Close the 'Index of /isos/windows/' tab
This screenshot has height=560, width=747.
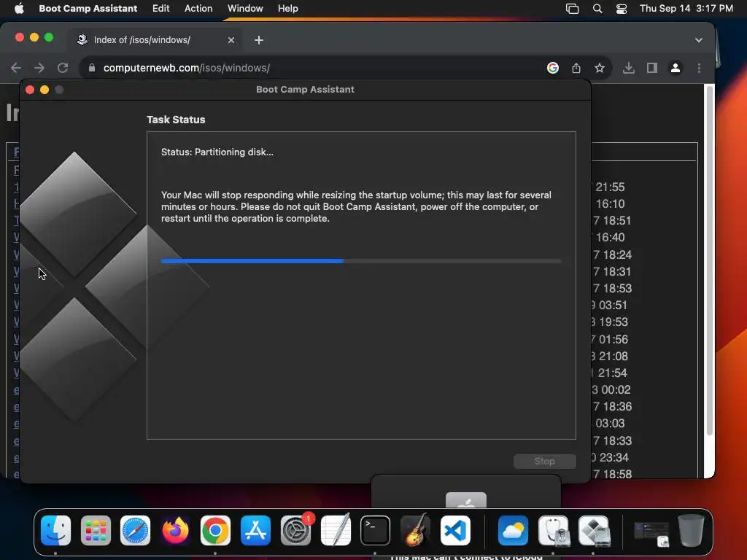click(x=231, y=40)
